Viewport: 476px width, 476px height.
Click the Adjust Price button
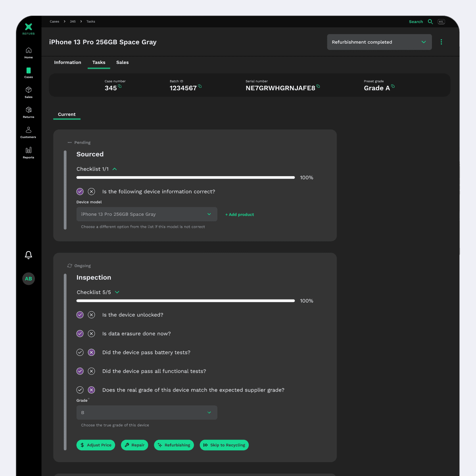96,445
